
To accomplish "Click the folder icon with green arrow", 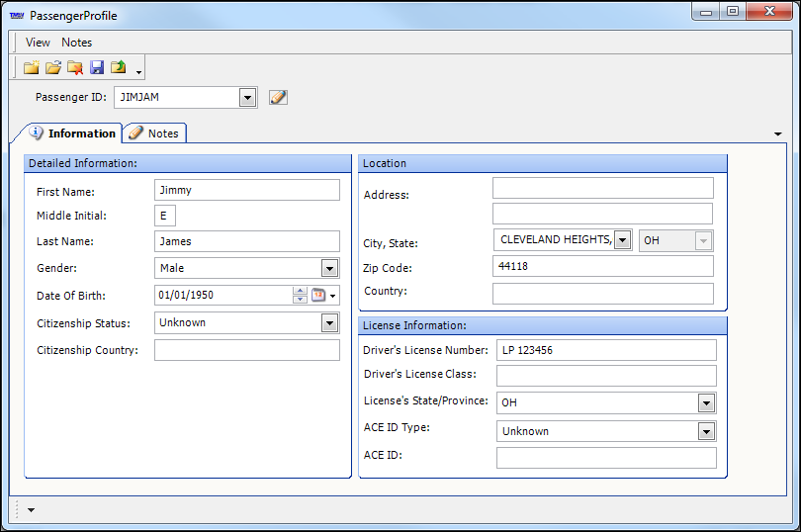I will pyautogui.click(x=119, y=67).
